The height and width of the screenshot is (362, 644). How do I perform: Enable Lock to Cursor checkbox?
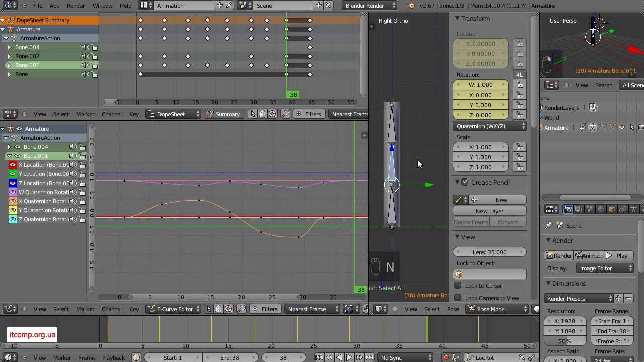pyautogui.click(x=458, y=286)
